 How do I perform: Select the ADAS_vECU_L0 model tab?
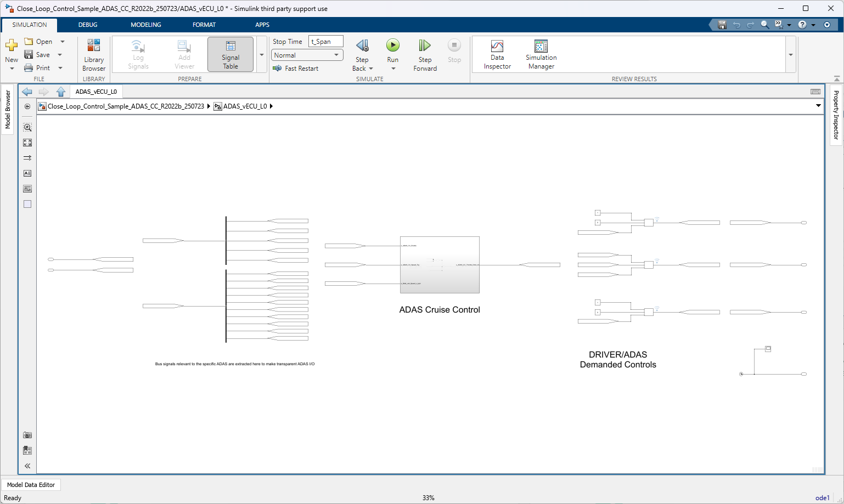pos(96,92)
